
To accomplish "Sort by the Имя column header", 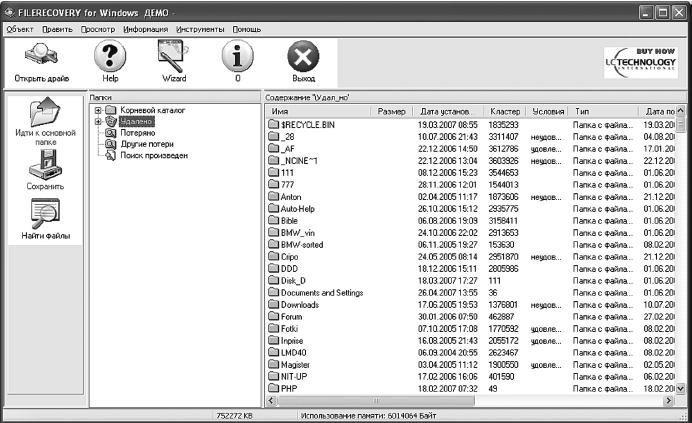I will [319, 111].
